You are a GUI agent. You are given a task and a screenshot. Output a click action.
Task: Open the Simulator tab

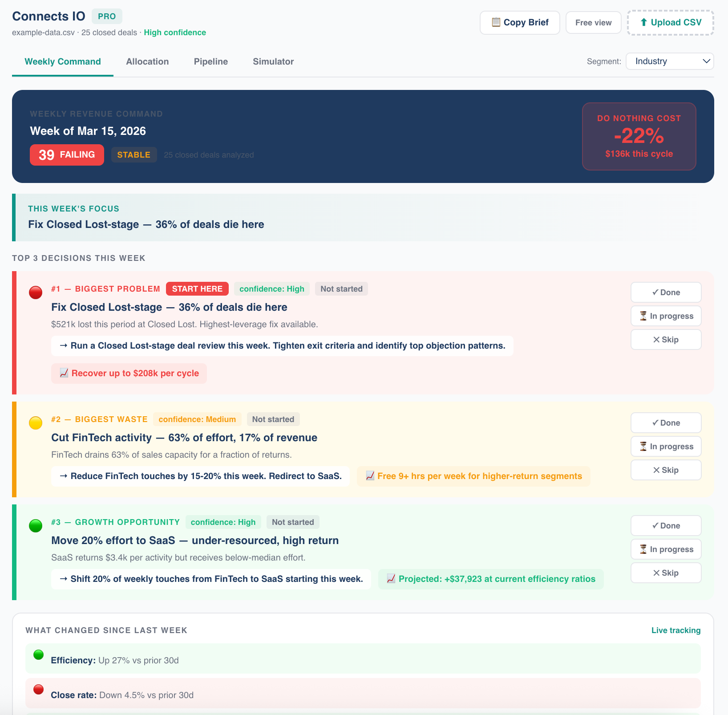[x=273, y=61]
